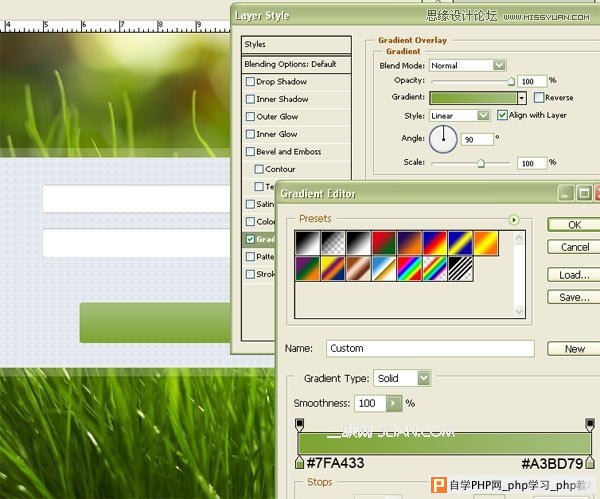600x499 pixels.
Task: Click the Angle dial in Layer Style
Action: click(x=443, y=139)
